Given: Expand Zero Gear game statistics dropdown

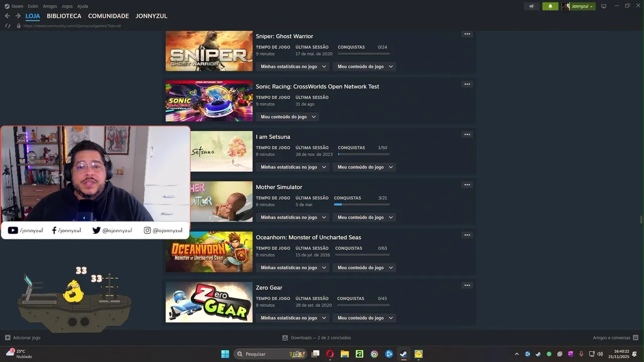Looking at the screenshot, I should pos(294,318).
